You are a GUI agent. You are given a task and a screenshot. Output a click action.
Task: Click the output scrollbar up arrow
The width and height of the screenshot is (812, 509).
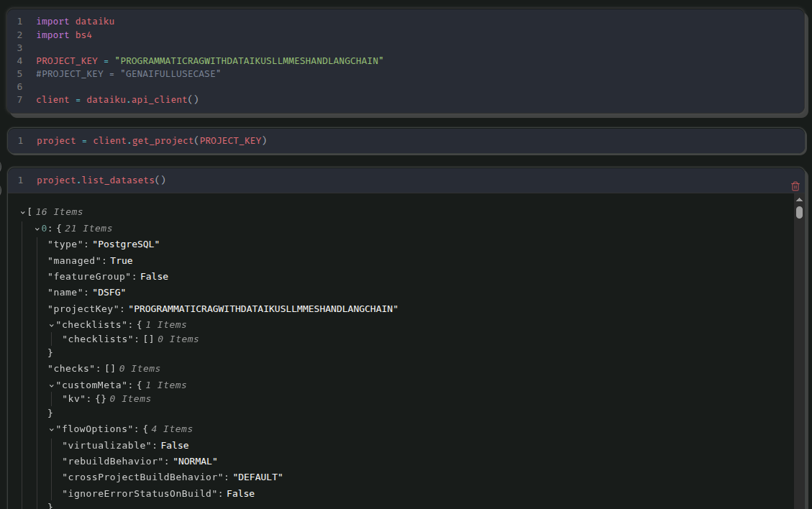799,200
